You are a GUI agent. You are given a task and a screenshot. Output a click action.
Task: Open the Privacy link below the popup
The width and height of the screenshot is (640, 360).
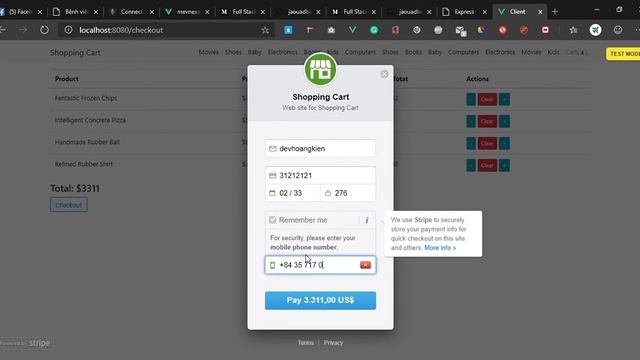[x=333, y=343]
